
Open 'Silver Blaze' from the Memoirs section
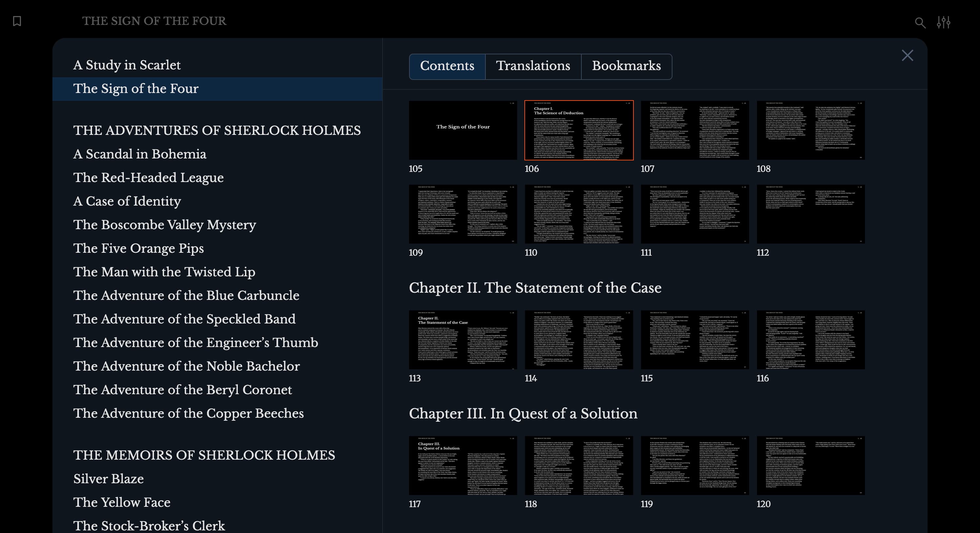point(108,479)
